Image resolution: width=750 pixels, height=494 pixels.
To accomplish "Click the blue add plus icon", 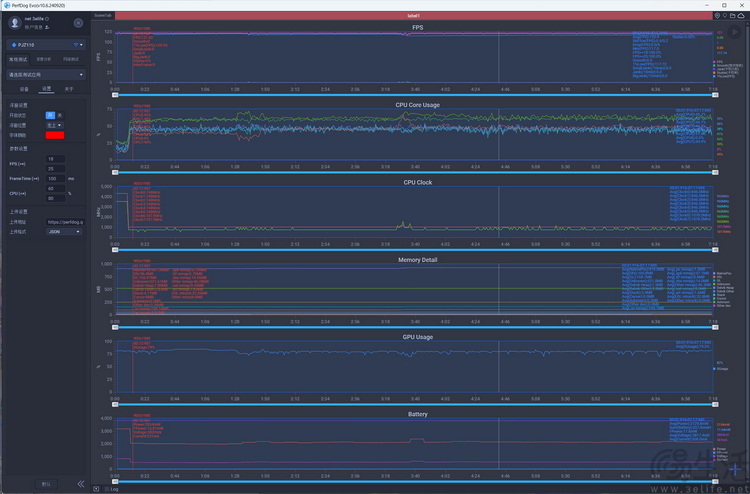I will (735, 469).
